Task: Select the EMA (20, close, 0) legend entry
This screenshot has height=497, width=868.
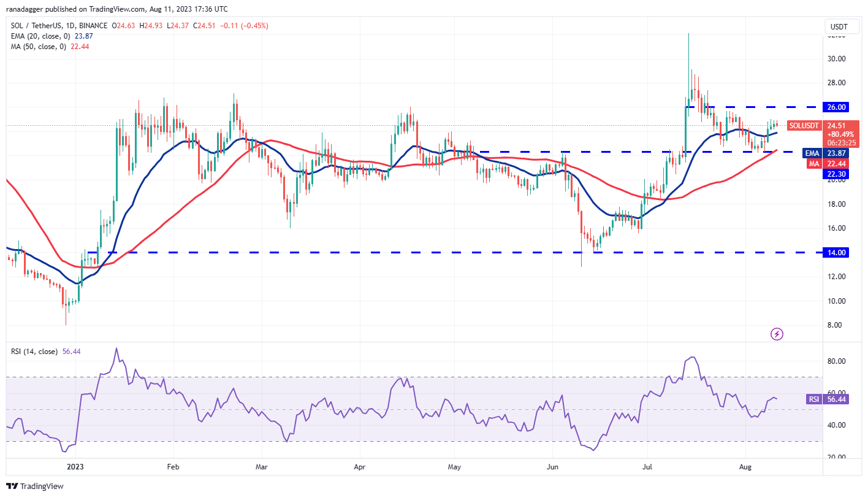Action: pos(40,36)
